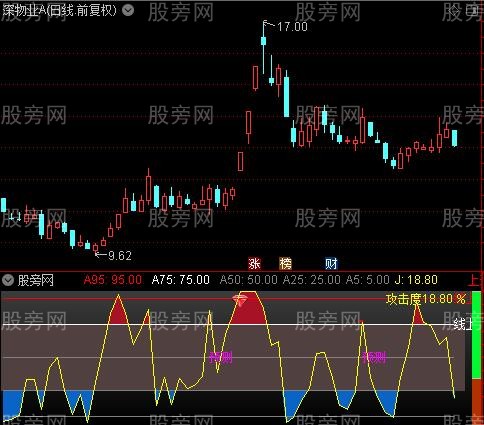Image resolution: width=484 pixels, height=425 pixels.
Task: Click the left magenta 预测 label
Action: pos(220,358)
